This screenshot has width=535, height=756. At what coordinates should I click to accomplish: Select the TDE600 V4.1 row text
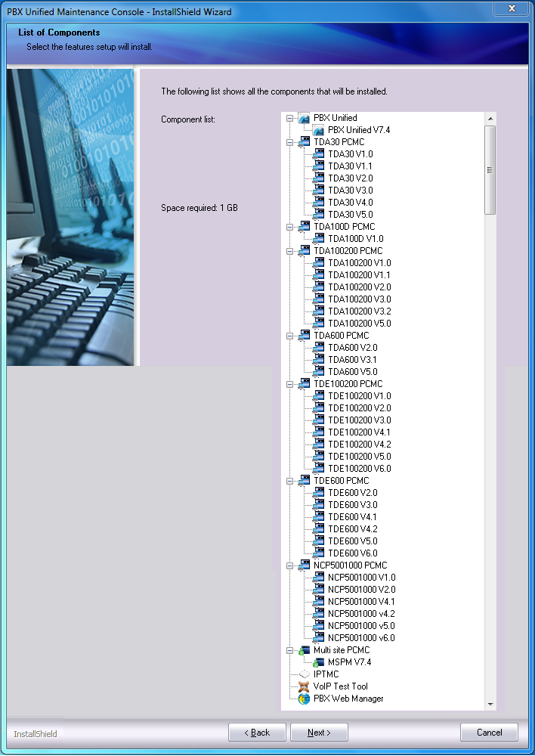point(352,516)
